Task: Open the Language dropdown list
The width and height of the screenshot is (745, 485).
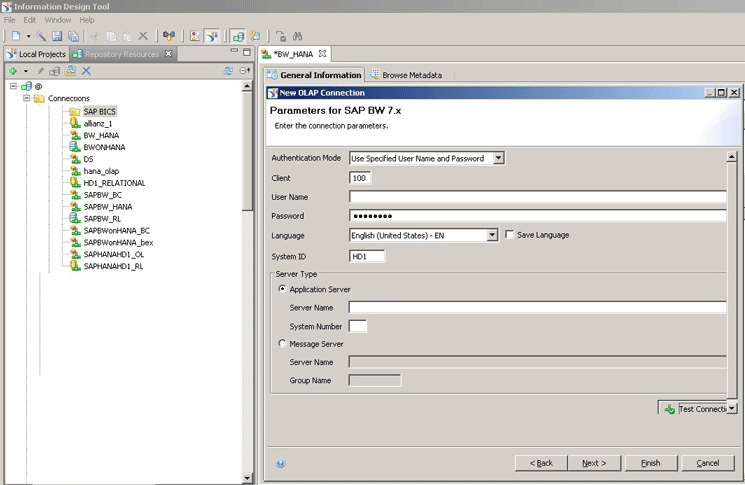Action: tap(491, 235)
